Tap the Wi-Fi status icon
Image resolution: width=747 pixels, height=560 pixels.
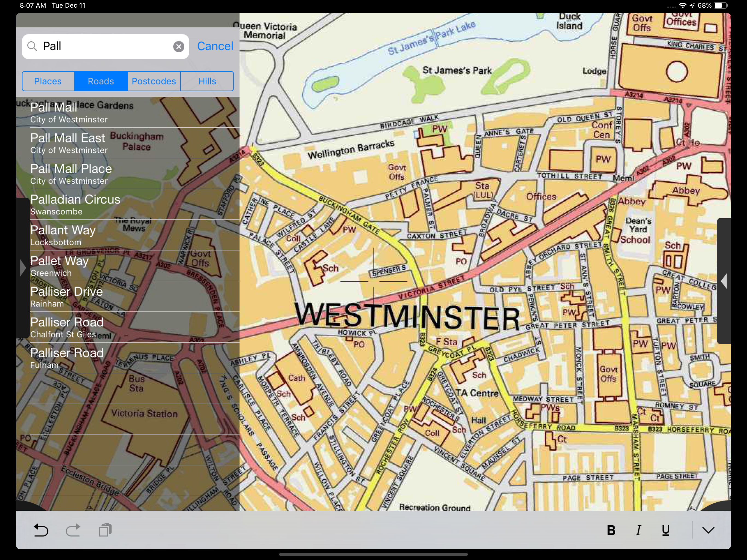(682, 5)
